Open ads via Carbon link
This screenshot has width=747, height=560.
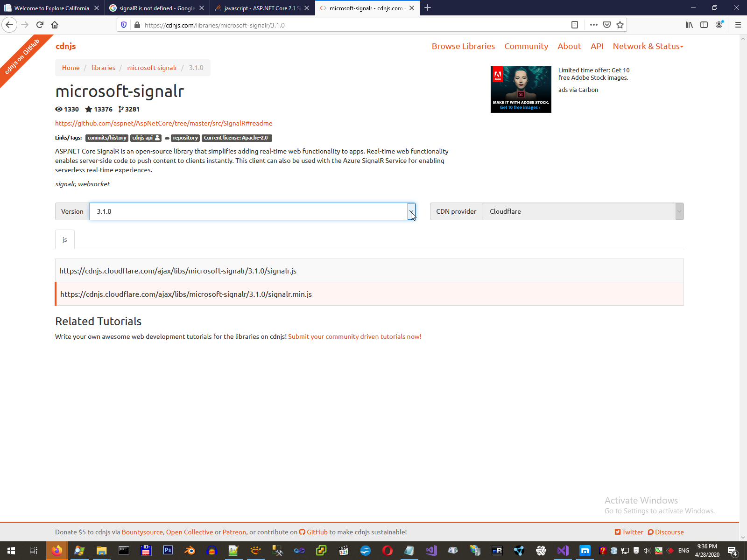[578, 90]
